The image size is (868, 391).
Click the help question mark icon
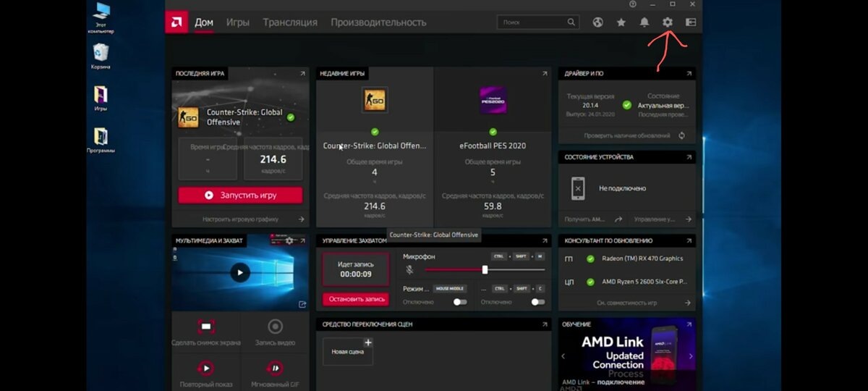click(x=633, y=4)
